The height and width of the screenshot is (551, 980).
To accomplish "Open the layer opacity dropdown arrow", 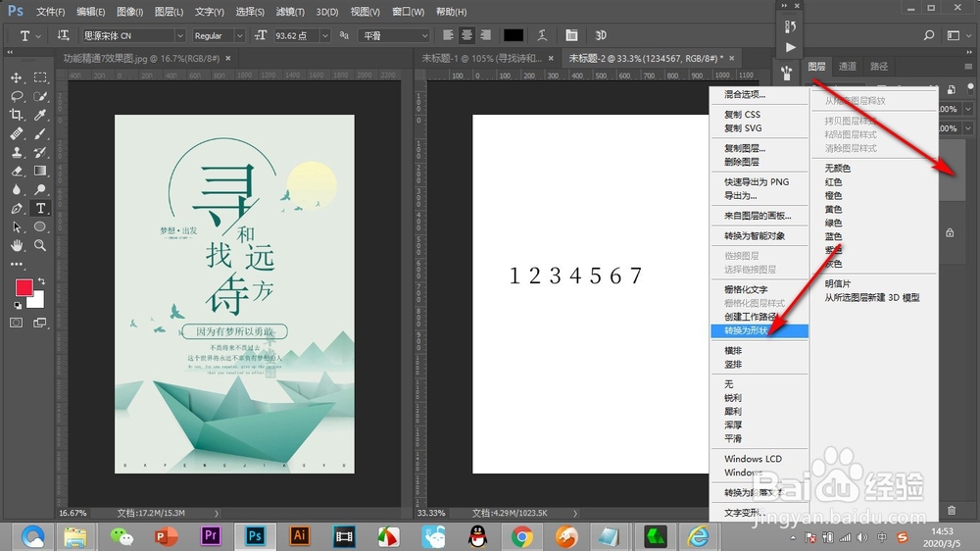I will [968, 109].
